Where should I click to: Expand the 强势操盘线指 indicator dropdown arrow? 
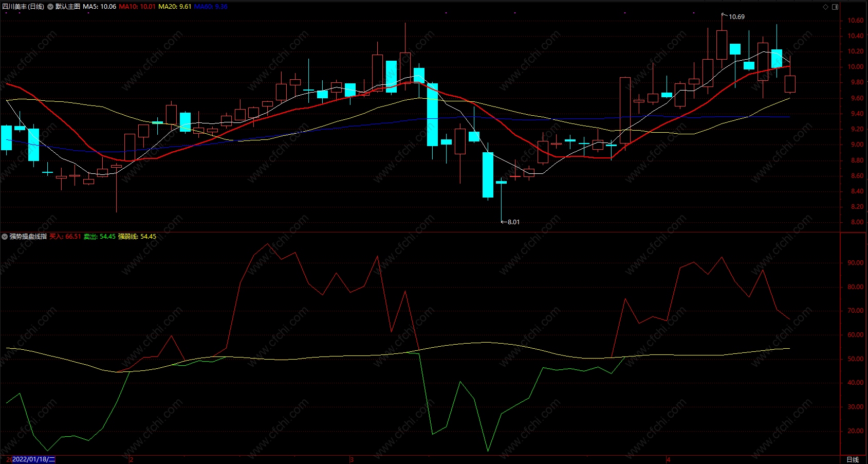click(5, 237)
